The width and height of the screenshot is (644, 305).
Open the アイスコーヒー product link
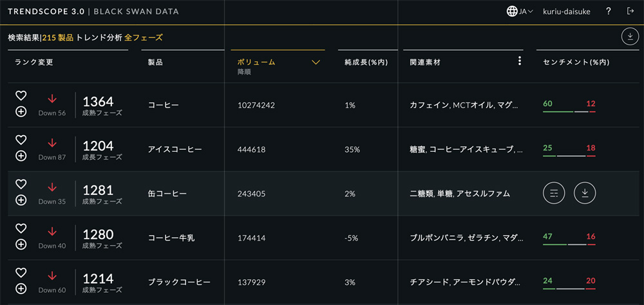[175, 149]
